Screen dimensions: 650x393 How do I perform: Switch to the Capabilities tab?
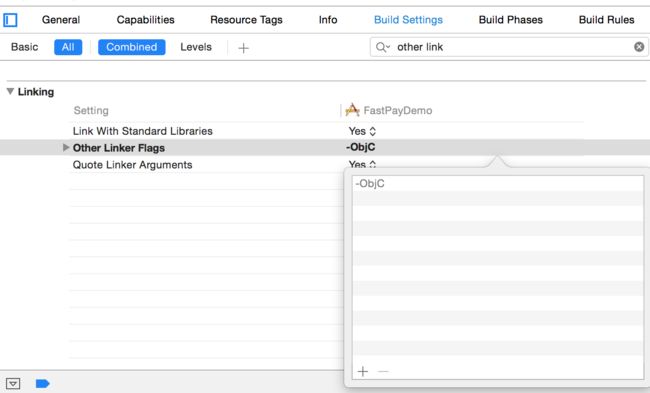pos(146,20)
